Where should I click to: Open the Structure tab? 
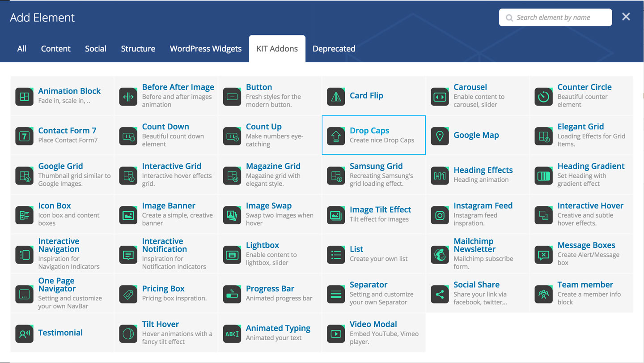tap(138, 49)
